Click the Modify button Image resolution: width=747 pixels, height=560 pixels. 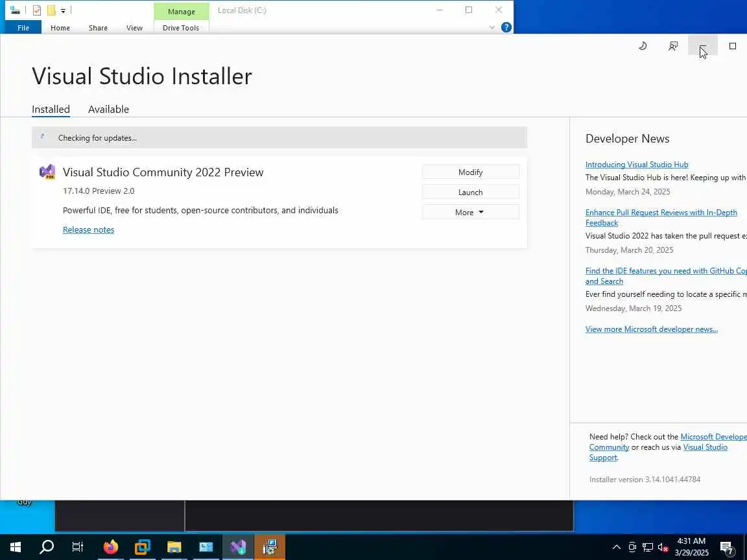coord(470,172)
